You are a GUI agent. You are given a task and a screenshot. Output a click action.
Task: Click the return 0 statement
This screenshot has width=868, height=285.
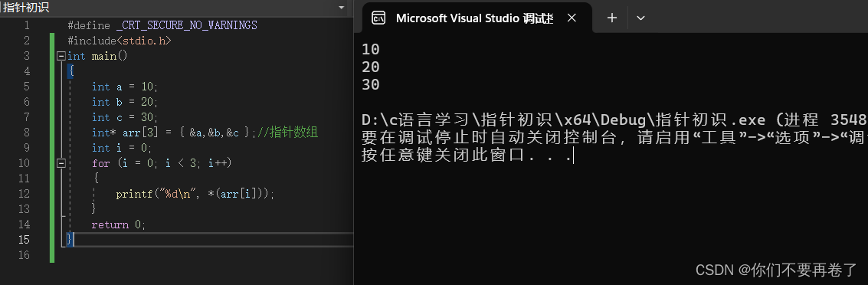[x=119, y=224]
